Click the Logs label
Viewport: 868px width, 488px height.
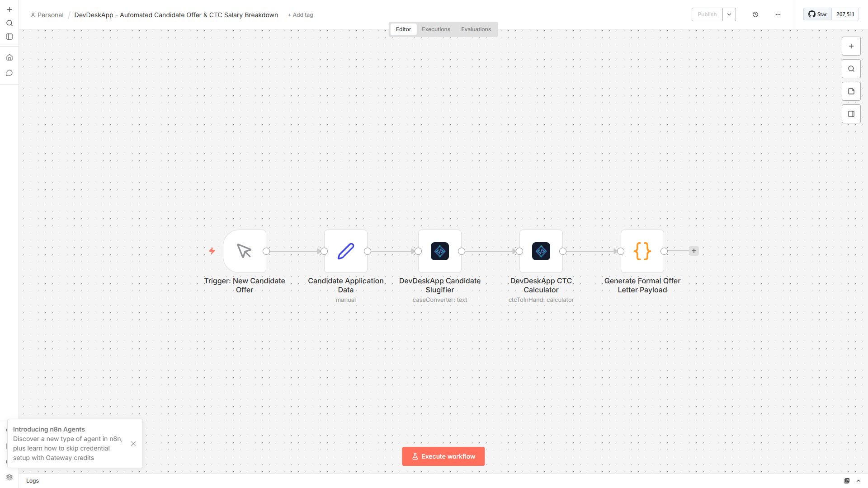coord(33,481)
